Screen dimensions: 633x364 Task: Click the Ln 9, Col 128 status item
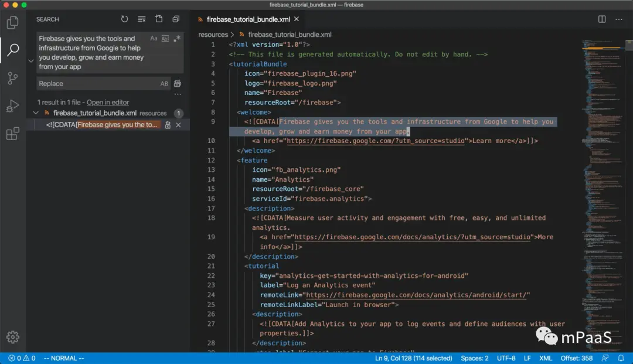pos(413,358)
